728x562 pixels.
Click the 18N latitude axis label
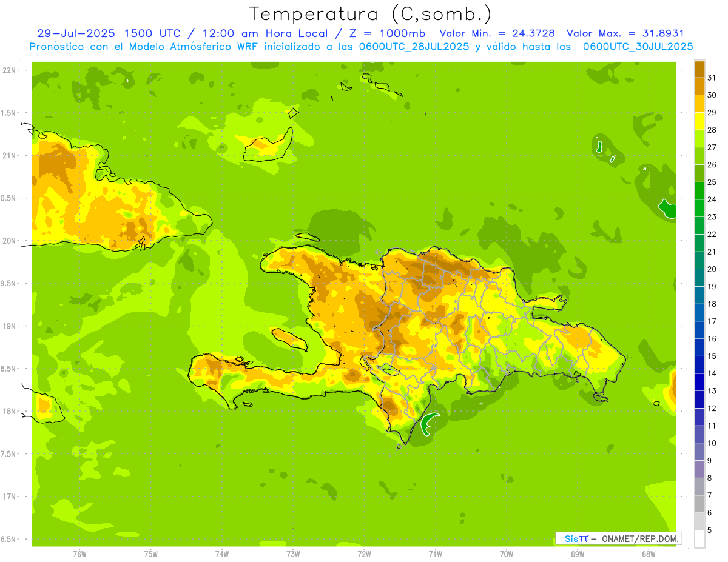[x=10, y=411]
